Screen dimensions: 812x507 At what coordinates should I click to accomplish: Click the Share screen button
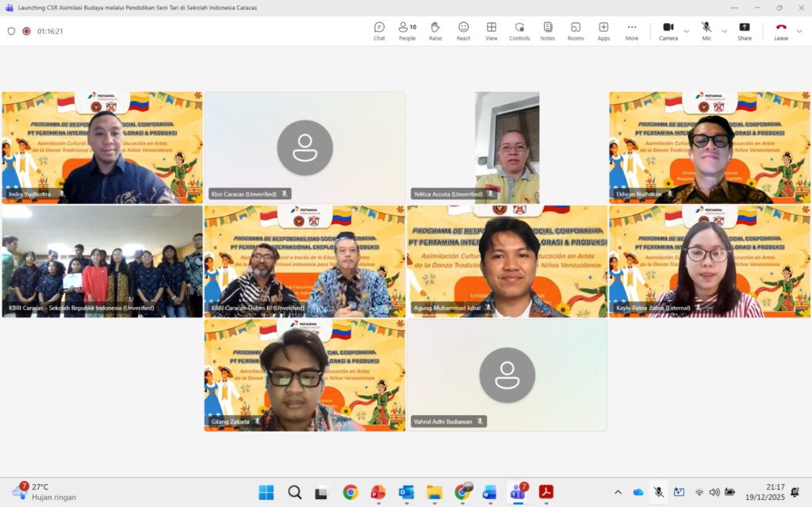tap(745, 31)
